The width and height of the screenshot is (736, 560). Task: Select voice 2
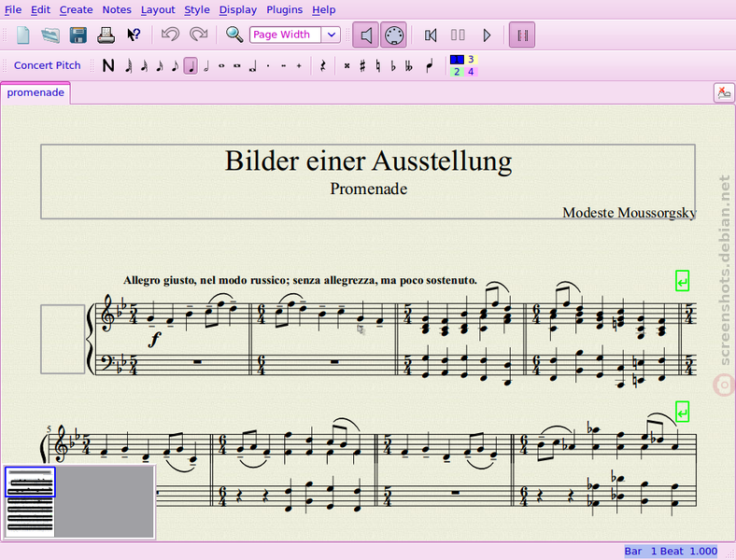click(457, 72)
